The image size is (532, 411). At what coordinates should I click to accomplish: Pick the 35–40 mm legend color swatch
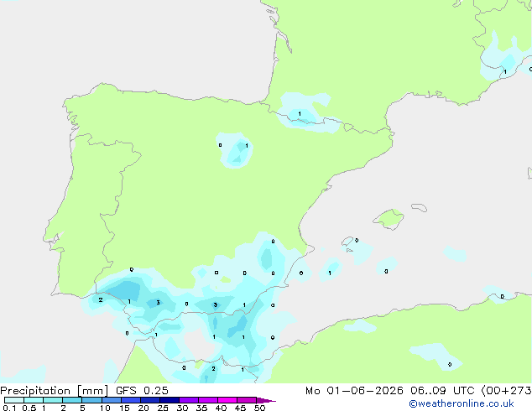(x=208, y=400)
